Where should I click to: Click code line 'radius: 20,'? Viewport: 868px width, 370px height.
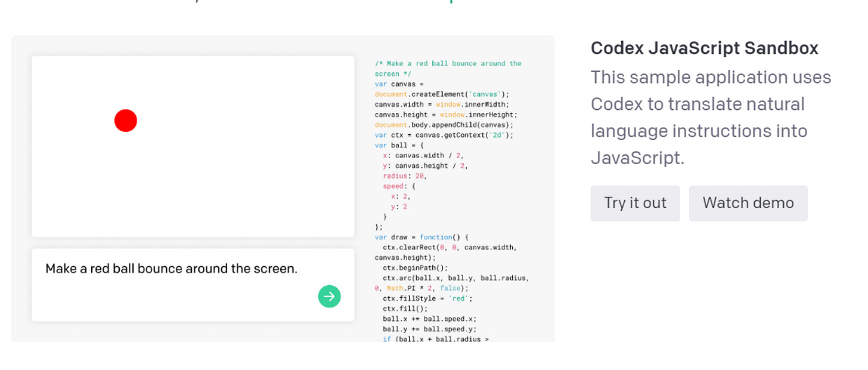point(405,176)
